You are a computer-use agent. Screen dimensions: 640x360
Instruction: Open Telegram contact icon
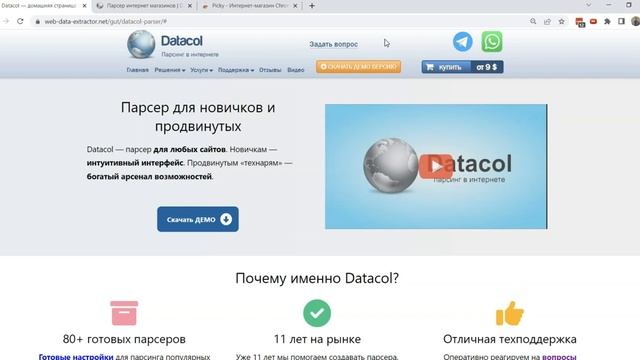462,42
